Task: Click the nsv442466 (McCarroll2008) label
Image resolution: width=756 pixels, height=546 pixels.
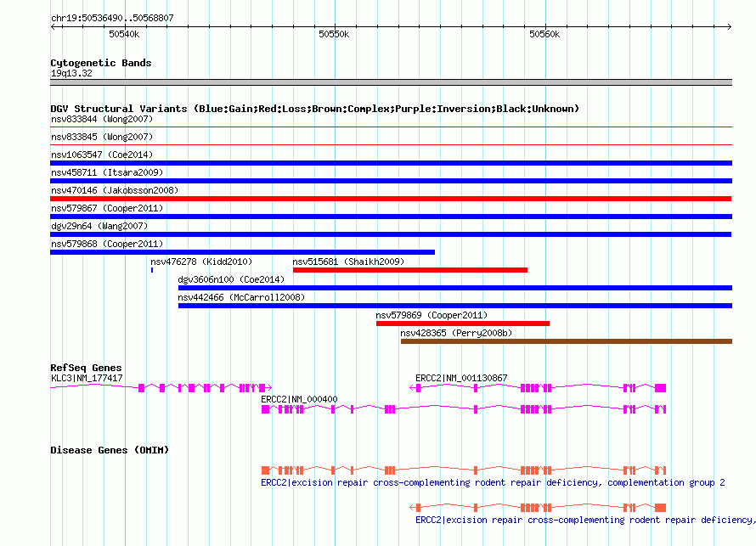Action: pos(241,297)
